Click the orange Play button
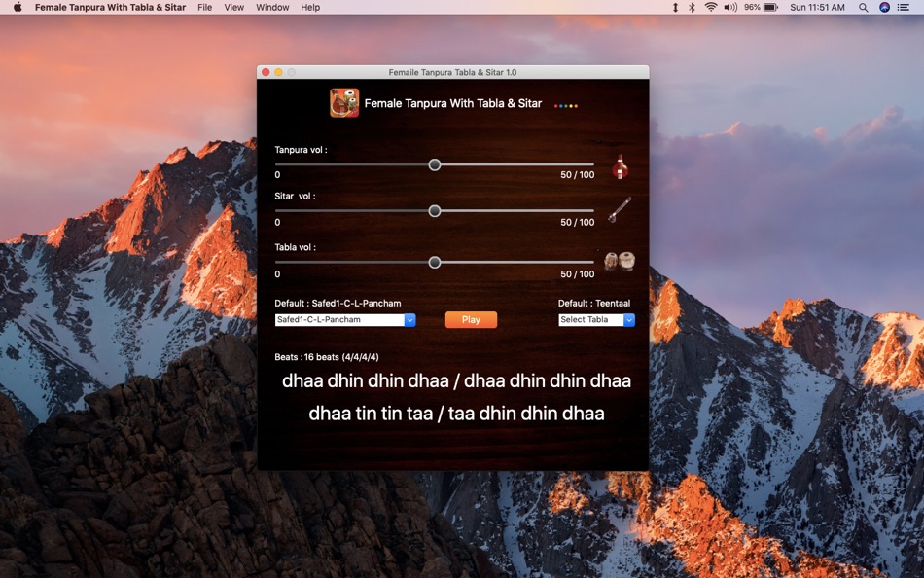 click(471, 320)
